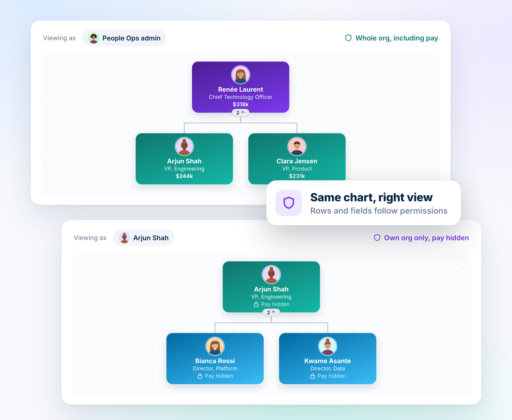Click 'VP, Product' title text
Screen dimensions: 512x420
point(297,169)
